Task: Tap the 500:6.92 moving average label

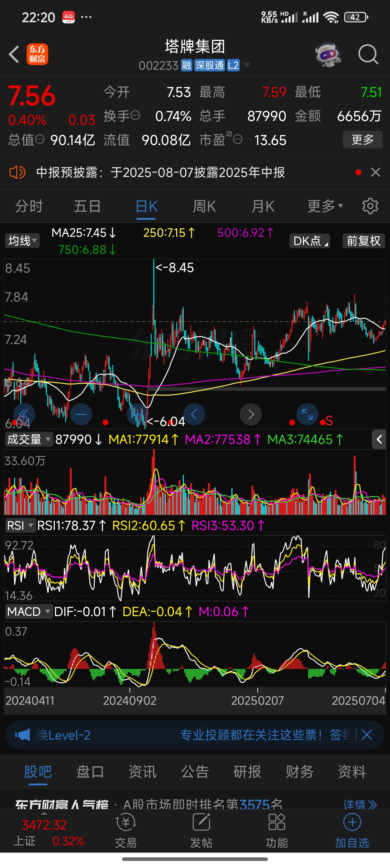Action: [245, 232]
